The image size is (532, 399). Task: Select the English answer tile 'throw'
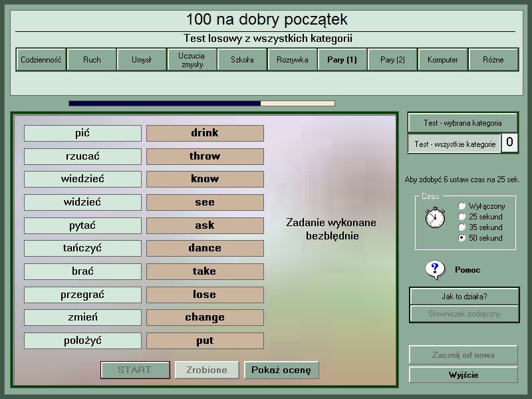click(205, 156)
